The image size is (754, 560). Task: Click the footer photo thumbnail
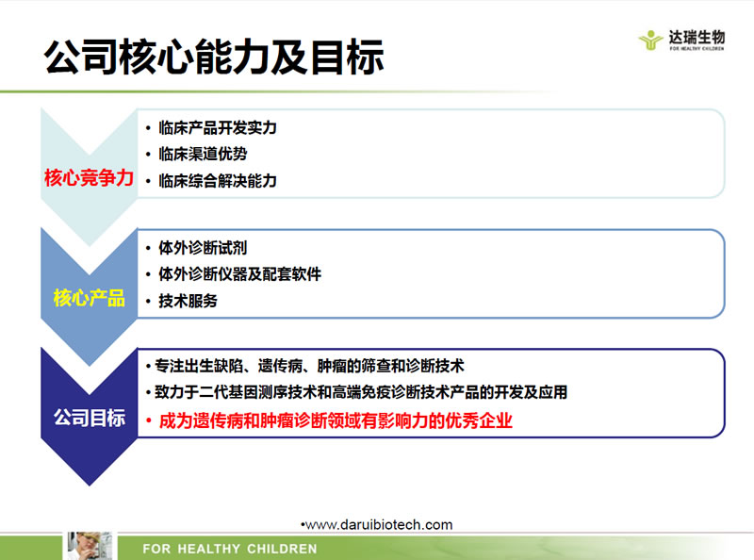tap(90, 545)
